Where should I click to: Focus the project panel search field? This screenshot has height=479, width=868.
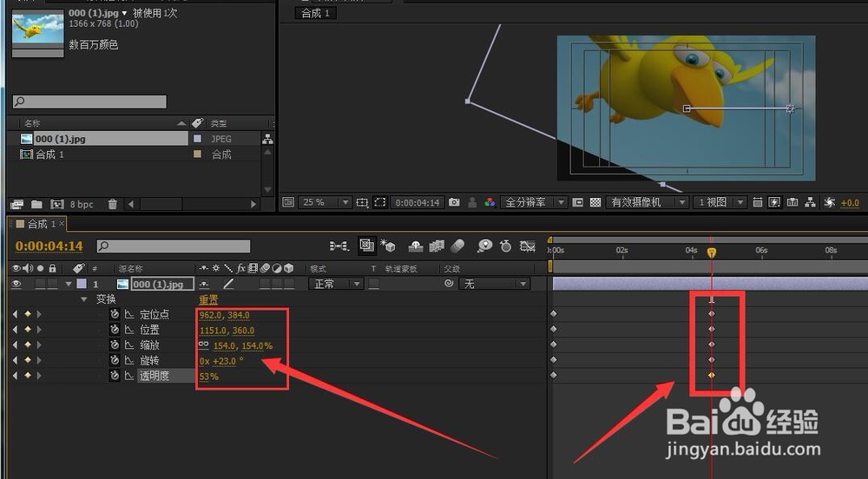89,102
